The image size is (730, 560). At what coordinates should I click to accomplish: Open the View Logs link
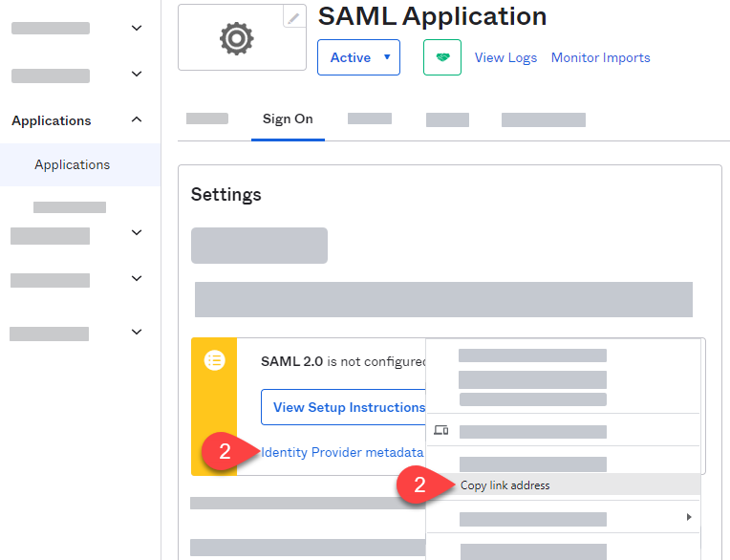[505, 57]
